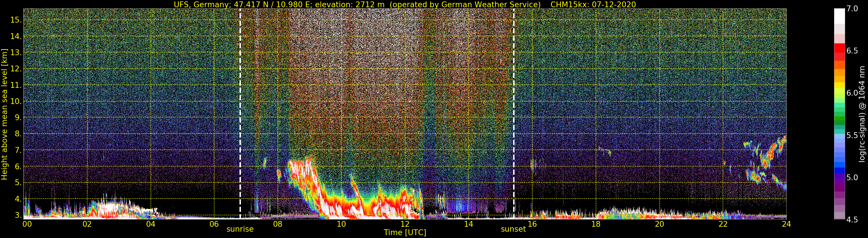The width and height of the screenshot is (868, 238).
Task: Click the 'Time [UTC]' axis label
Action: click(x=405, y=233)
